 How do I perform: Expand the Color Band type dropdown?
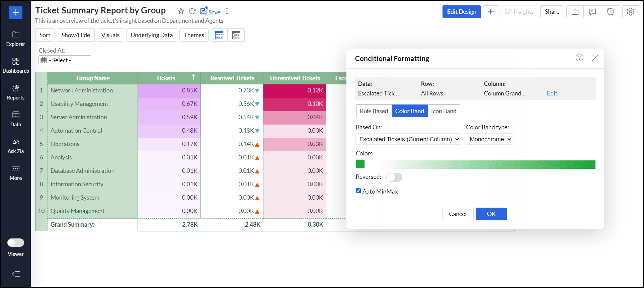[x=490, y=139]
